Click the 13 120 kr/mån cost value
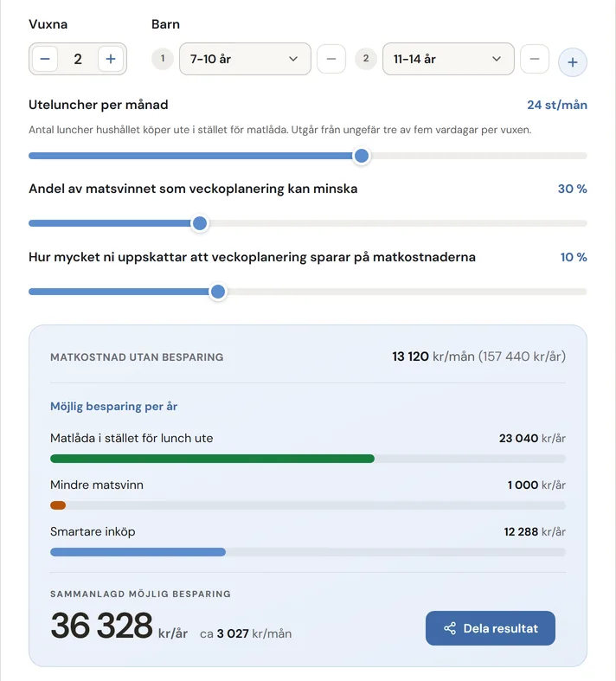The width and height of the screenshot is (616, 681). pos(433,357)
